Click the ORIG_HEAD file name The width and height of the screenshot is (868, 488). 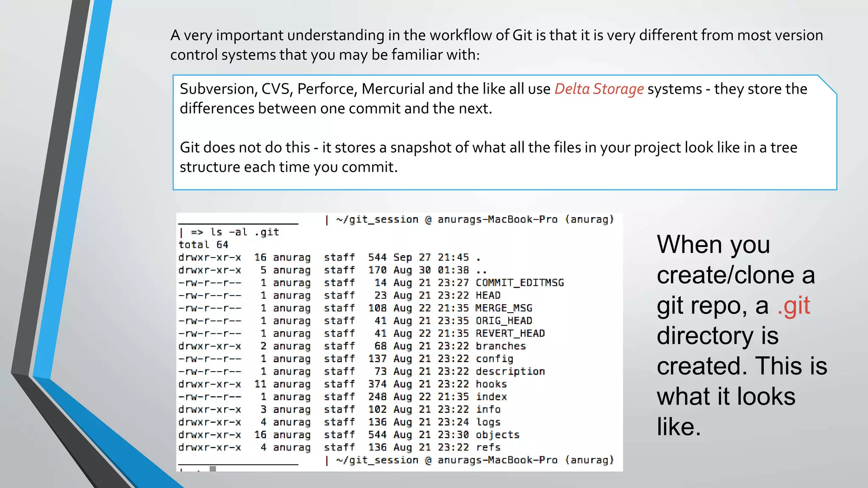[504, 321]
